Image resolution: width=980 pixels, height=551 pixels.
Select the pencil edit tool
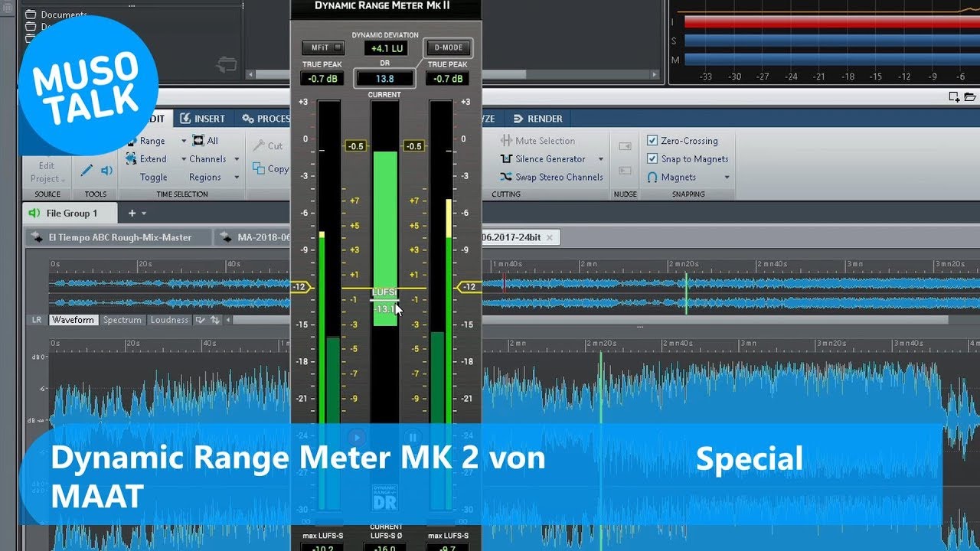[x=87, y=170]
